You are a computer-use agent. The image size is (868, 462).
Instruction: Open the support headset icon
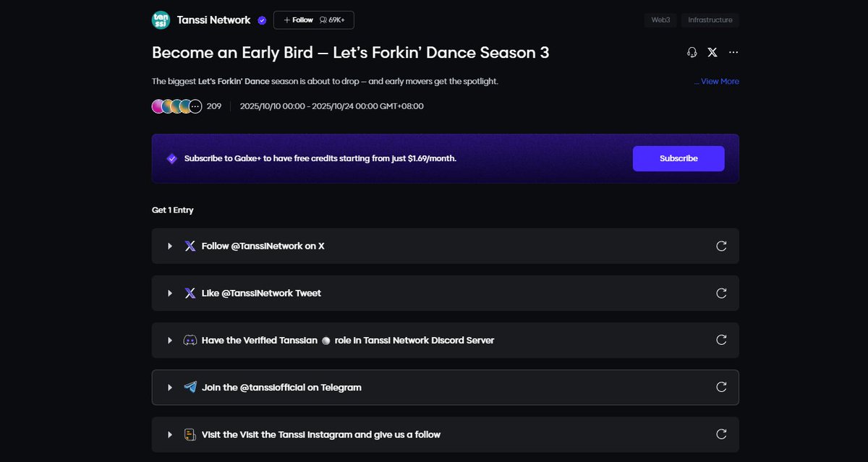[692, 53]
